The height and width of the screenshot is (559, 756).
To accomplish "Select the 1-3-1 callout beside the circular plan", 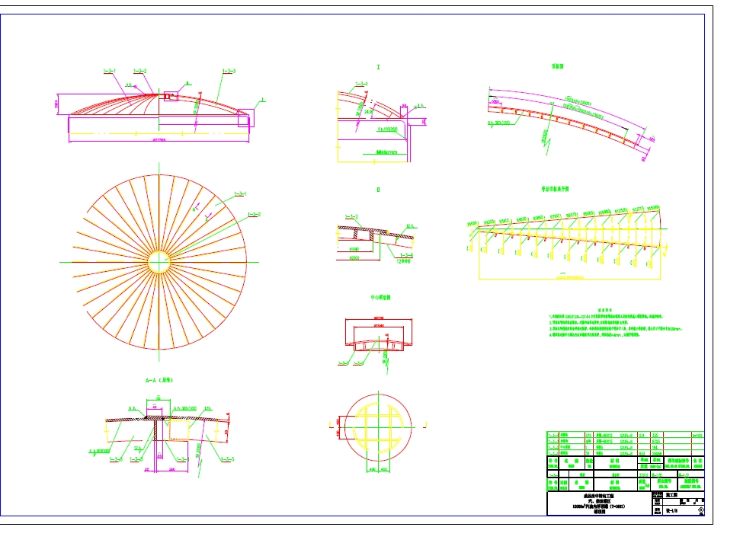I will (241, 194).
